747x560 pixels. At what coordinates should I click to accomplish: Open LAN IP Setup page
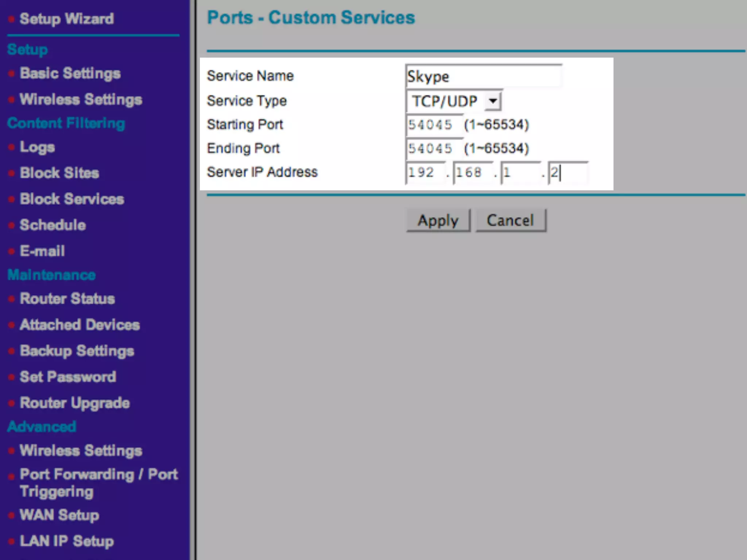click(x=67, y=541)
